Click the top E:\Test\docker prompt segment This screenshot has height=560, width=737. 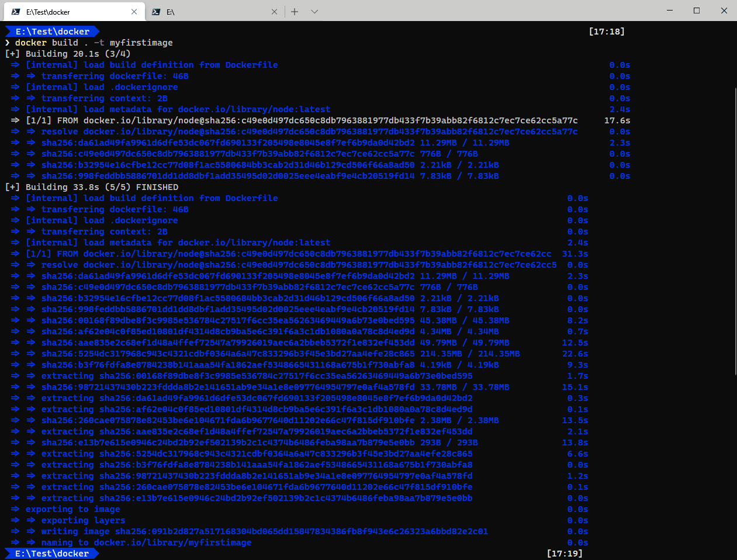(52, 32)
